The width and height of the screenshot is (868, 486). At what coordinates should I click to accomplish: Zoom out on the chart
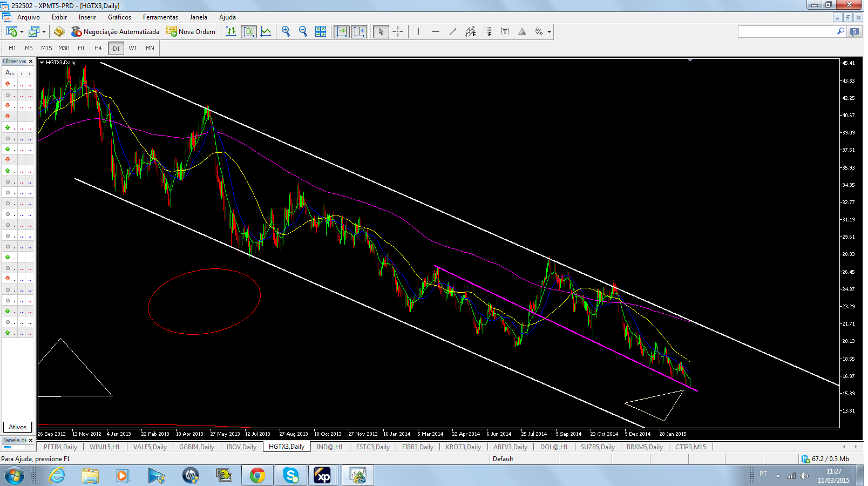303,32
